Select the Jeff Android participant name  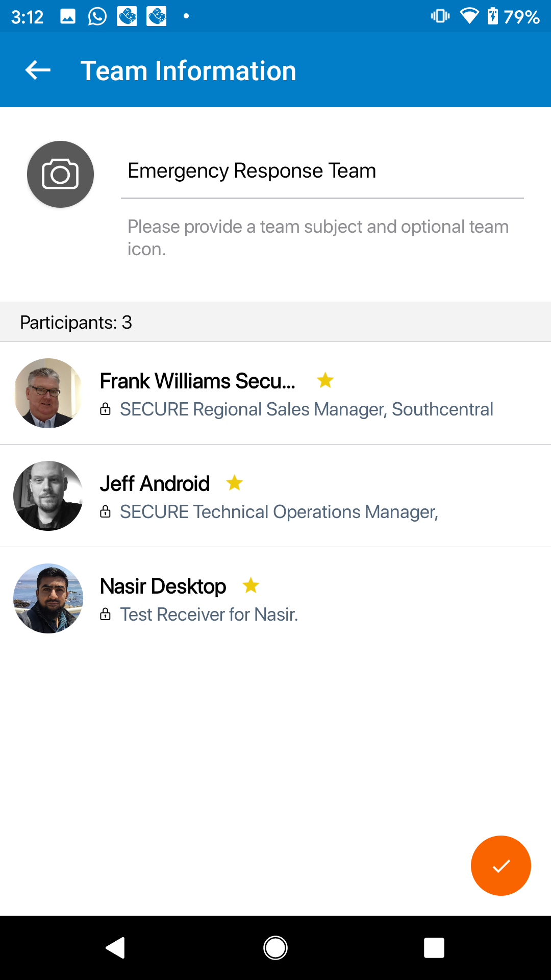tap(155, 483)
